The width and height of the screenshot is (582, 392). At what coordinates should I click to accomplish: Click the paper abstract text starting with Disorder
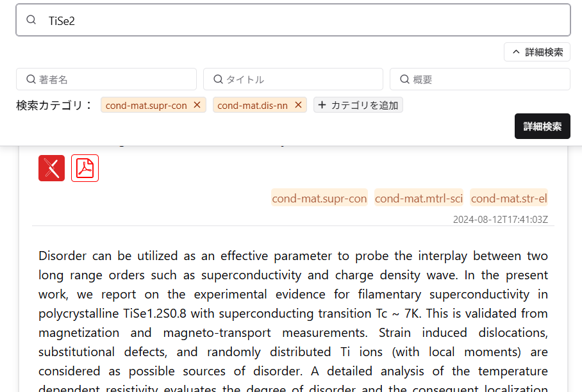(x=293, y=314)
